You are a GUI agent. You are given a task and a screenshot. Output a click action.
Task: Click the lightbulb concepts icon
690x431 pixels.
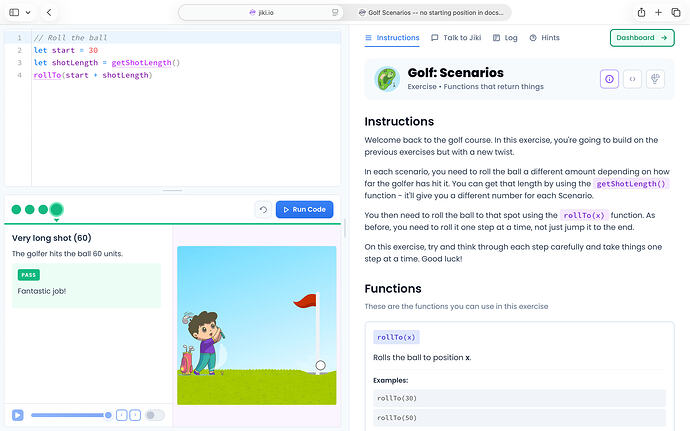pos(655,79)
